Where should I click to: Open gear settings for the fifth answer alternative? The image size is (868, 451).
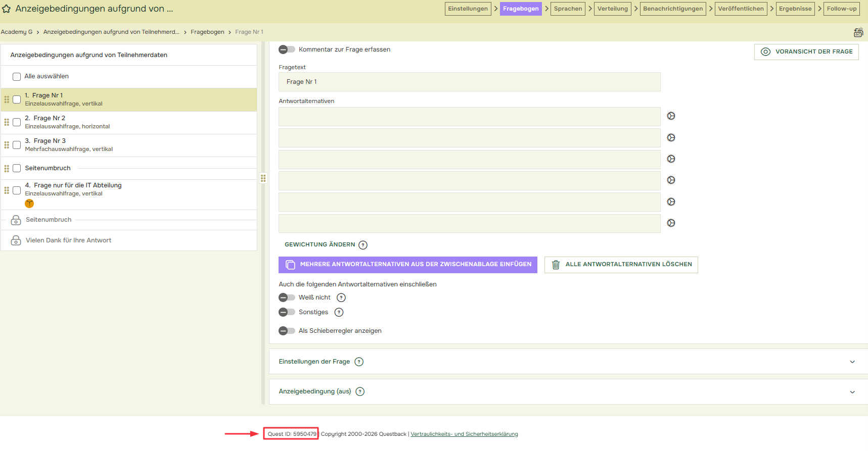click(671, 202)
